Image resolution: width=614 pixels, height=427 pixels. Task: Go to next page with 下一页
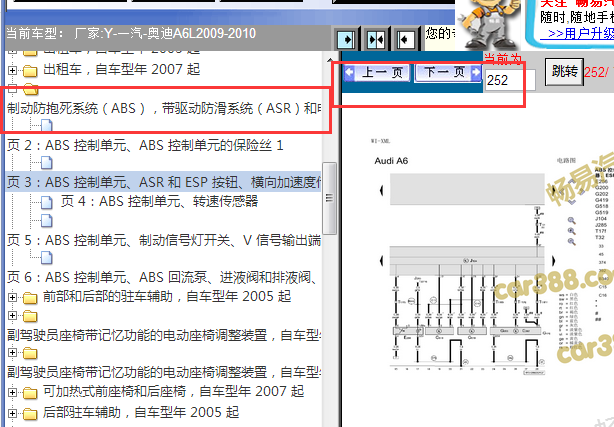pyautogui.click(x=448, y=72)
